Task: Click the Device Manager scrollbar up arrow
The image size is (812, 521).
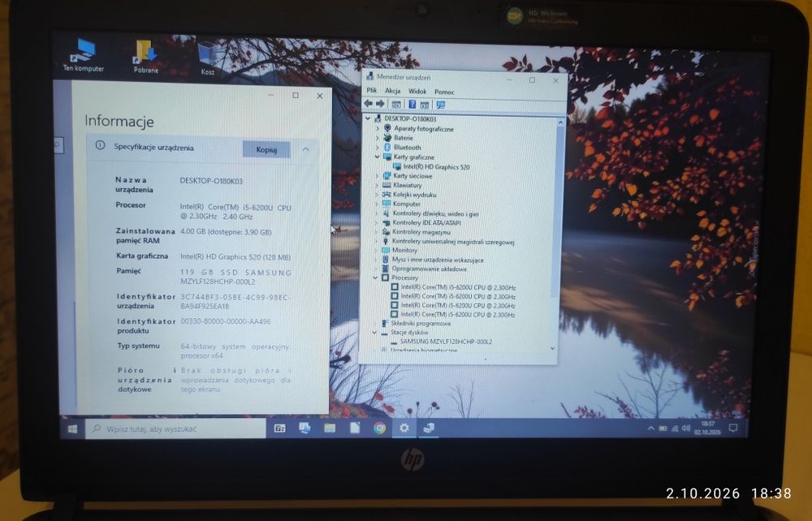Action: pos(559,123)
